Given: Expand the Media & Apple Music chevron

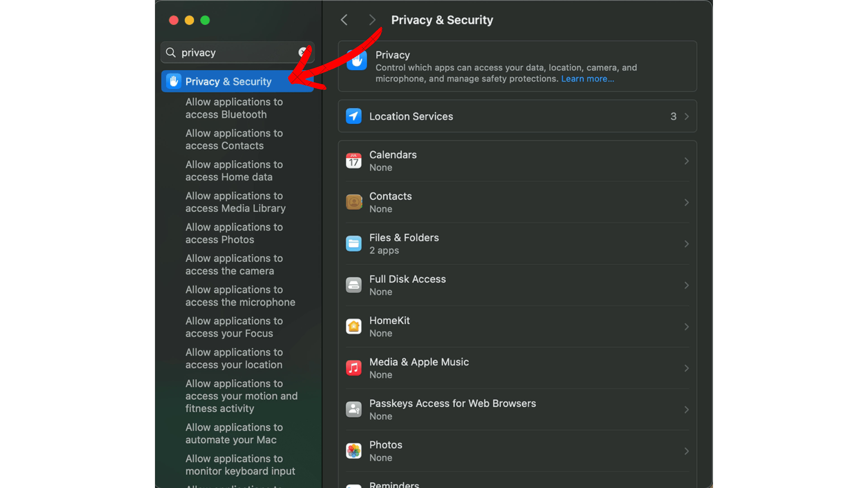Looking at the screenshot, I should pyautogui.click(x=686, y=368).
